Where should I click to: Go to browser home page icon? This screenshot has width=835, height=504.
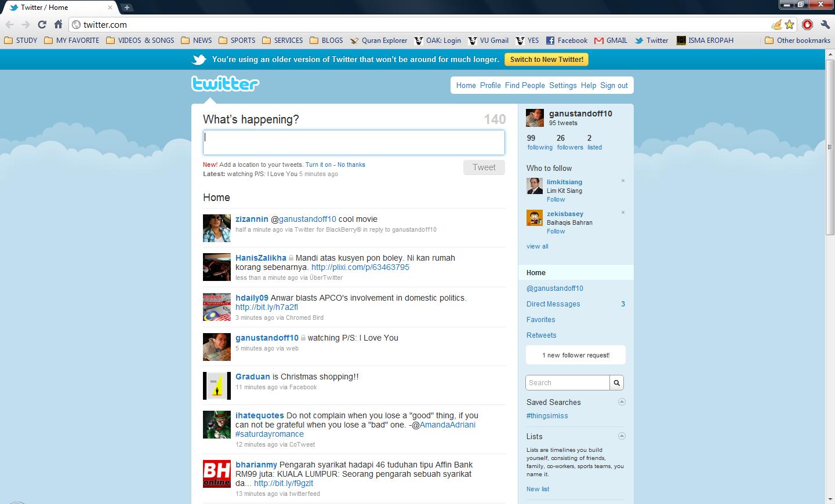pos(58,24)
